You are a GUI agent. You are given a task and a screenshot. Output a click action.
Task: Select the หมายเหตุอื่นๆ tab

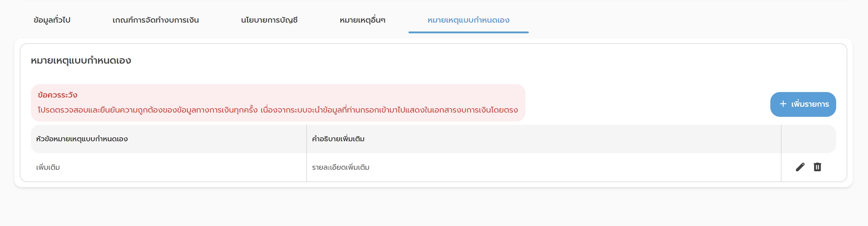pyautogui.click(x=363, y=20)
